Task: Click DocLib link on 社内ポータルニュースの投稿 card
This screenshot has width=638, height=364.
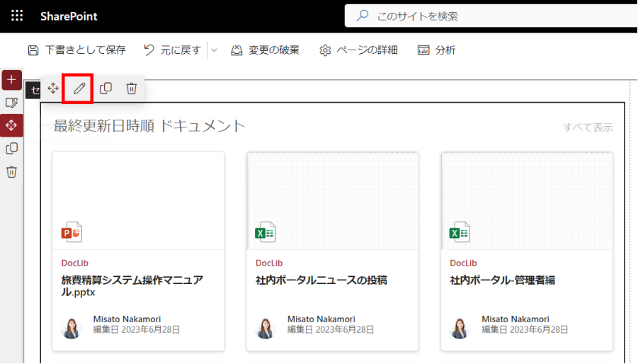Action: coord(268,263)
